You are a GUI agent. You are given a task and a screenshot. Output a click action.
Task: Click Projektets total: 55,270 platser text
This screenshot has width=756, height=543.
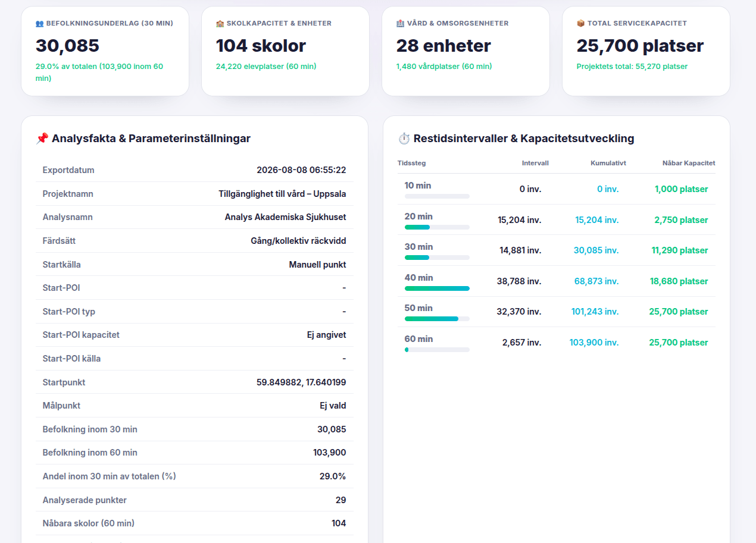[632, 67]
